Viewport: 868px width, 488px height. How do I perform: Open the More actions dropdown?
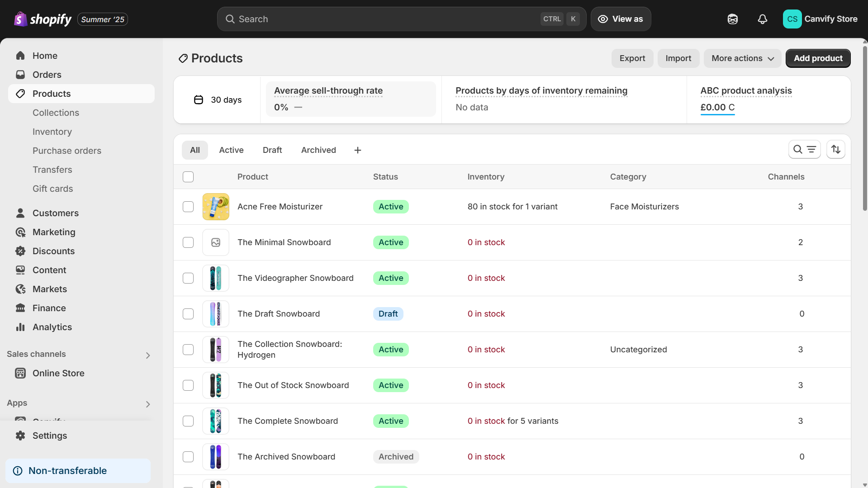pyautogui.click(x=742, y=58)
